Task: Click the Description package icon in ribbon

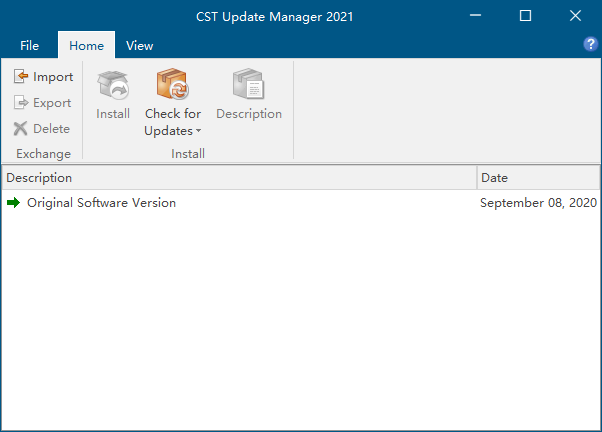Action: coord(248,84)
